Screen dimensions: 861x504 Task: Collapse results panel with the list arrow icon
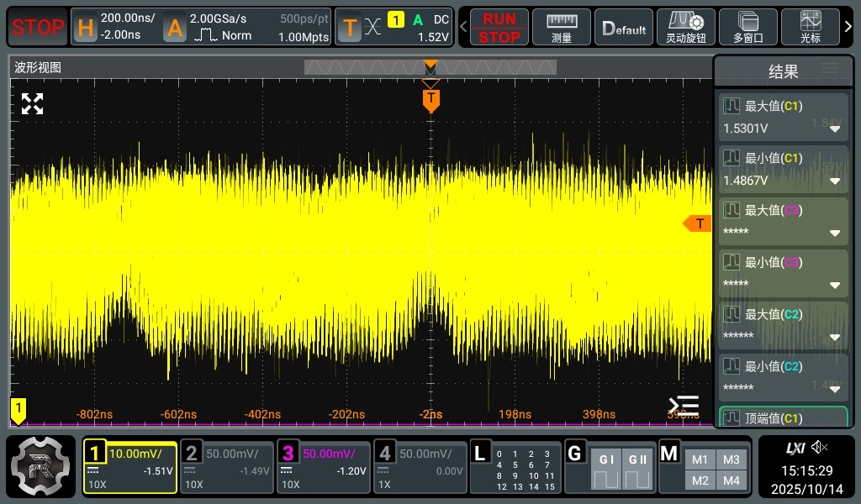pyautogui.click(x=684, y=406)
